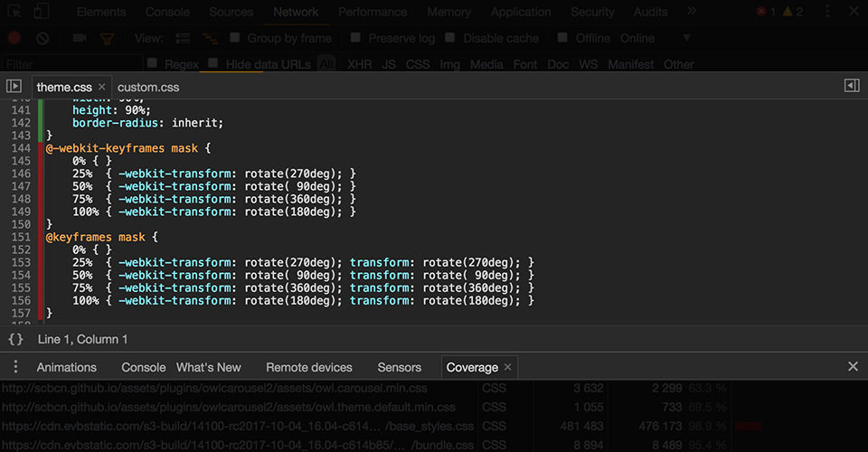Filter requests by Img type
This screenshot has width=868, height=452.
[450, 64]
